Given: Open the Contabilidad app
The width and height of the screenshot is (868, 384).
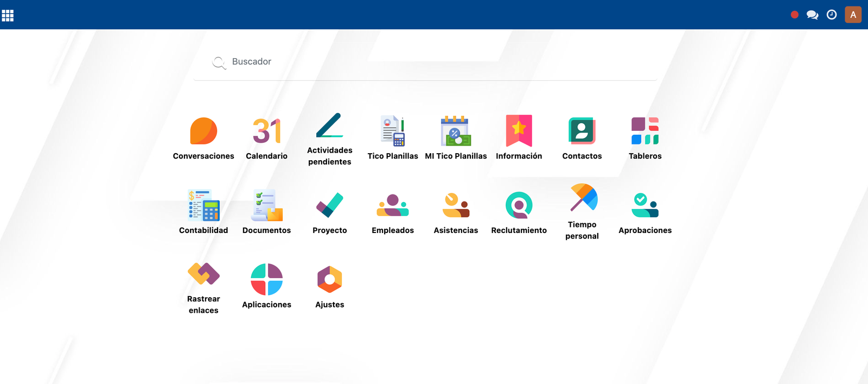Looking at the screenshot, I should coord(203,206).
